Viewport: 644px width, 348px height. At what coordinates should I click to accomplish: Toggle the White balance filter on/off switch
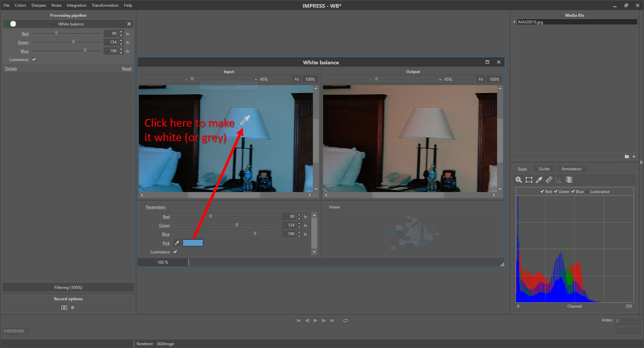click(x=11, y=24)
